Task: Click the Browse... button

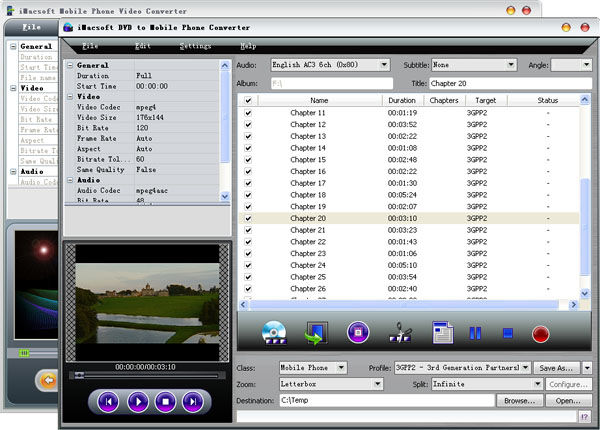Action: pos(519,401)
